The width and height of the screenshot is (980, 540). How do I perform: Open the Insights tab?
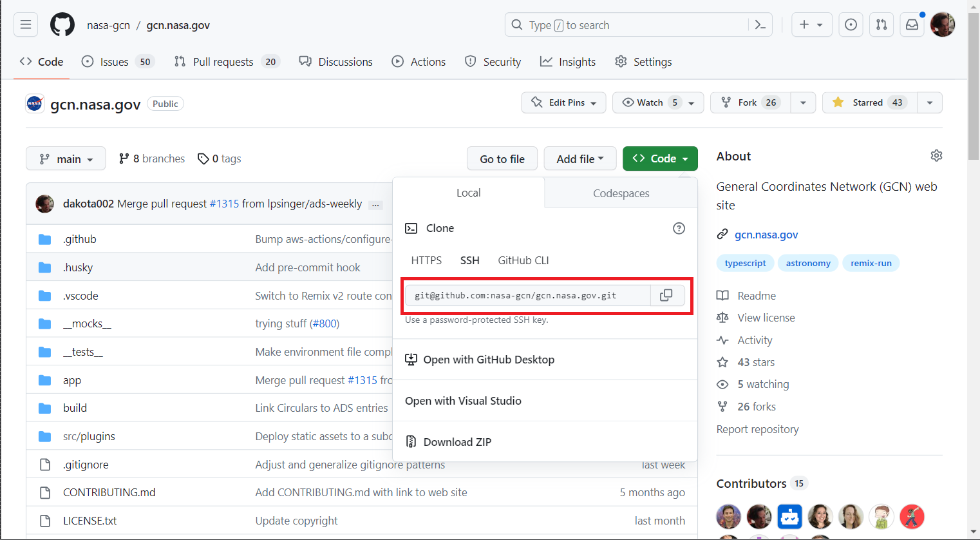568,62
